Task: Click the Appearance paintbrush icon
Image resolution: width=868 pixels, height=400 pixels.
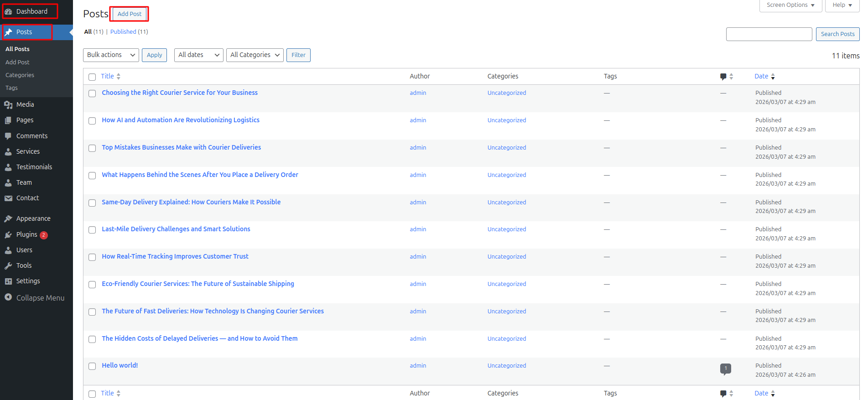Action: pyautogui.click(x=8, y=218)
